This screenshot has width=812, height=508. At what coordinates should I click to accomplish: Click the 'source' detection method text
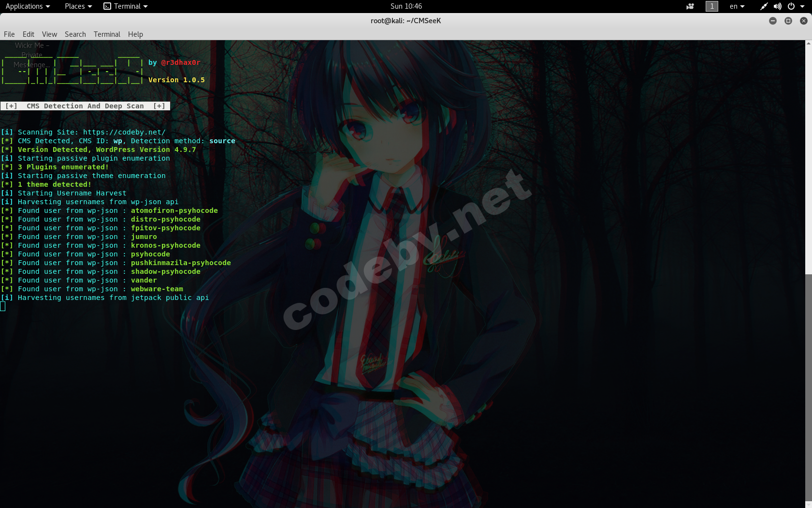point(222,141)
